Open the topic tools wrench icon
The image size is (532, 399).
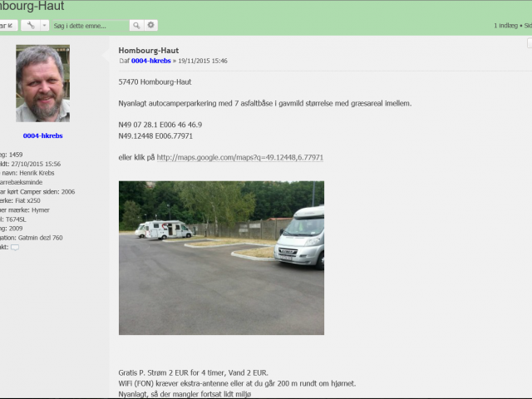[x=31, y=26]
